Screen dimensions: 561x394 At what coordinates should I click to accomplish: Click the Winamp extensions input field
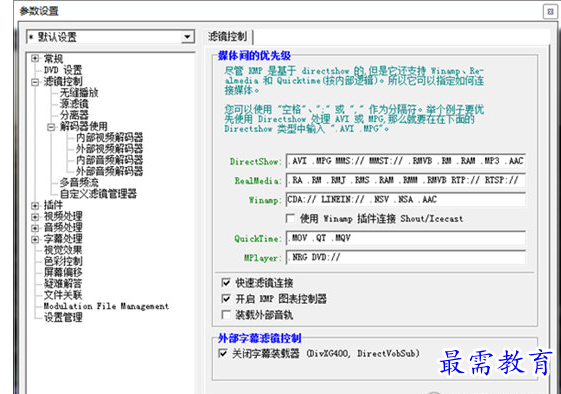pyautogui.click(x=406, y=200)
